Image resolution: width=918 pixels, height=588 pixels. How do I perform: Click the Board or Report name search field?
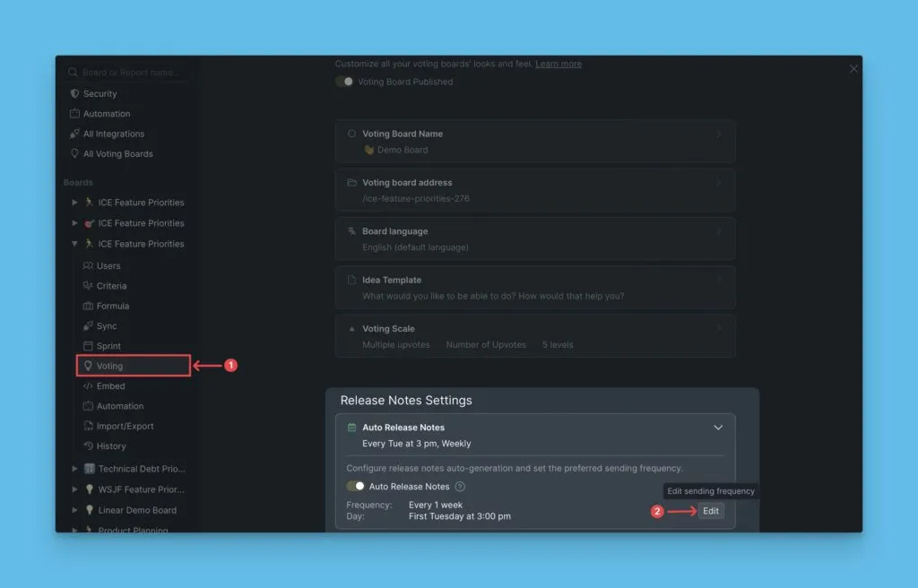(130, 73)
